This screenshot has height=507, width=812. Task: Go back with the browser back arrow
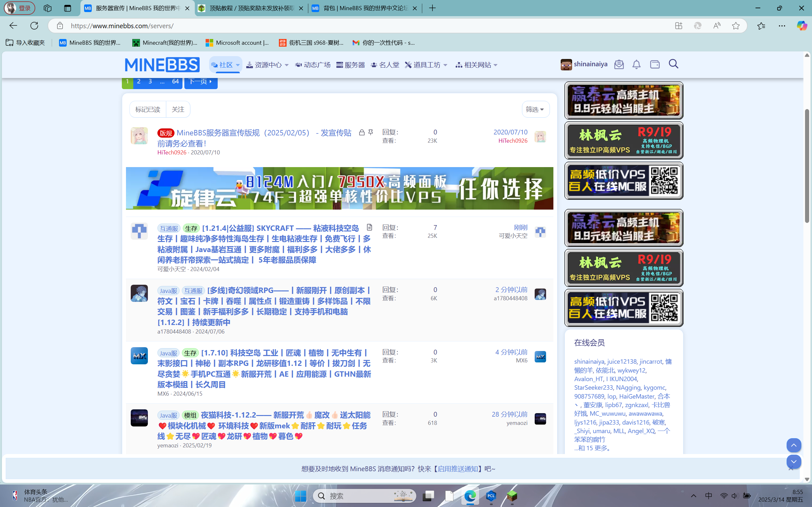[13, 26]
